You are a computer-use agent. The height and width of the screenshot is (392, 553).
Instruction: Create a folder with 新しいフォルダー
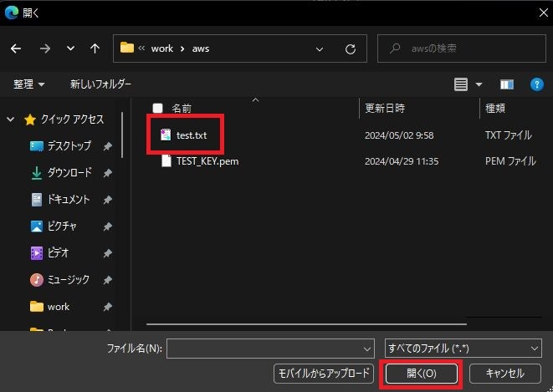point(101,84)
